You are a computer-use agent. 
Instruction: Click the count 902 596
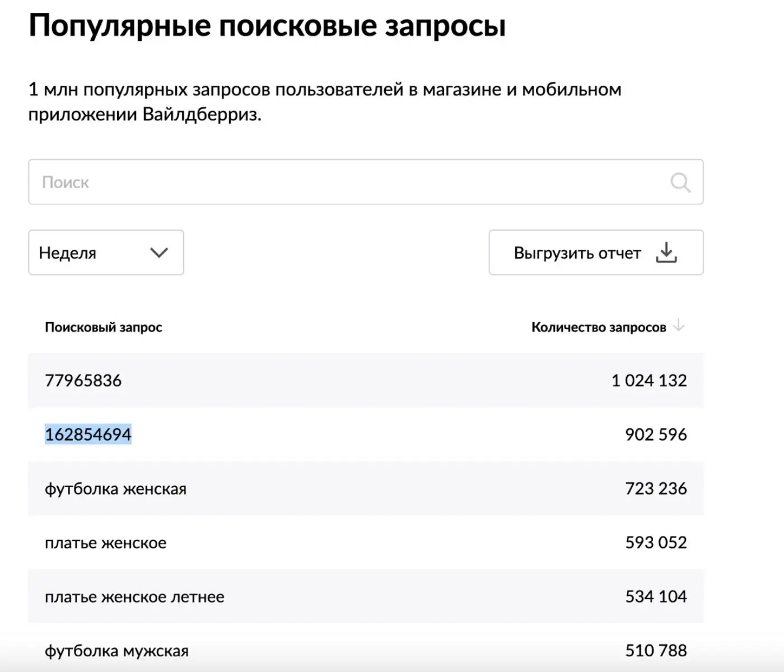pyautogui.click(x=656, y=435)
